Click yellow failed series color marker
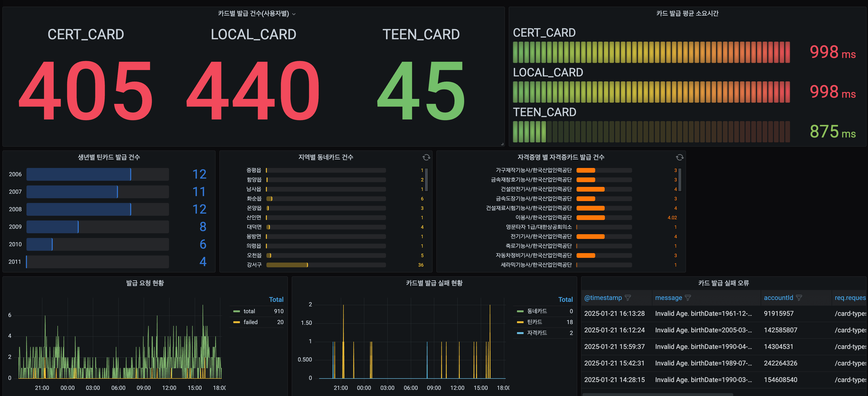 click(236, 322)
